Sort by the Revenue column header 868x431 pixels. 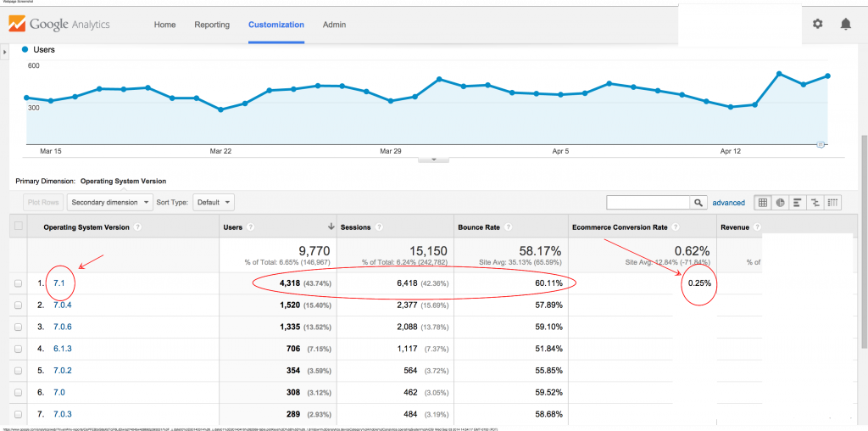pyautogui.click(x=735, y=227)
